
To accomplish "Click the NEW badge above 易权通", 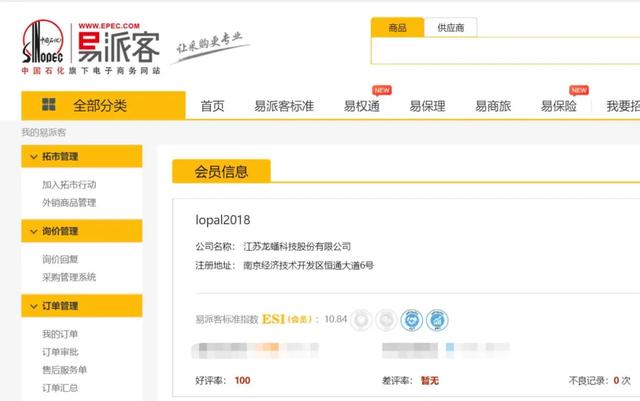I will coord(382,90).
